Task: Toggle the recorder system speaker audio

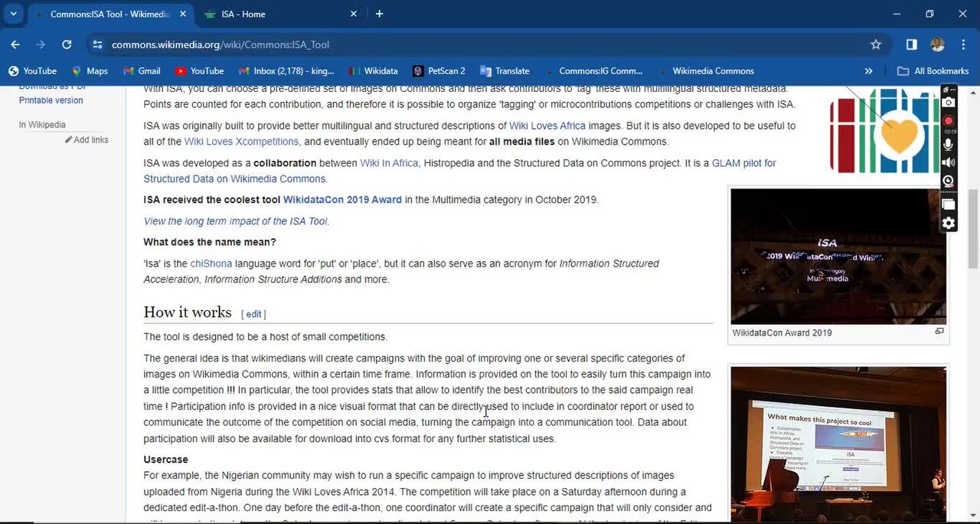Action: coord(949,162)
